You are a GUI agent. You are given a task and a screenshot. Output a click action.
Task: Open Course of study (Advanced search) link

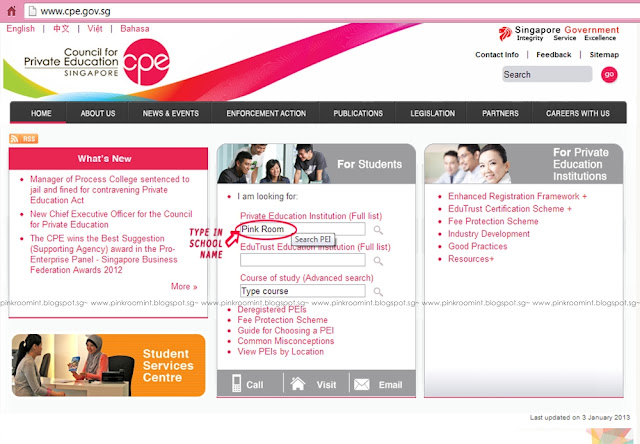tap(307, 278)
